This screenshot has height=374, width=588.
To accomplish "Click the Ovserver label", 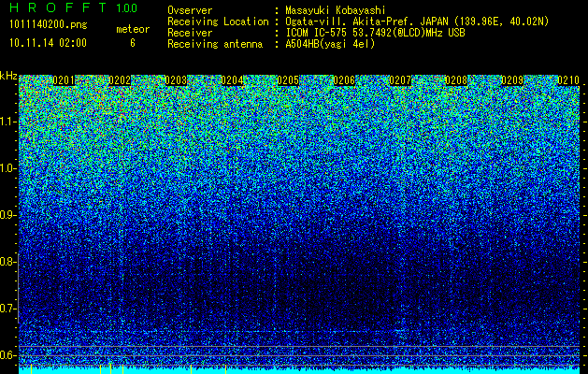I will (x=190, y=10).
